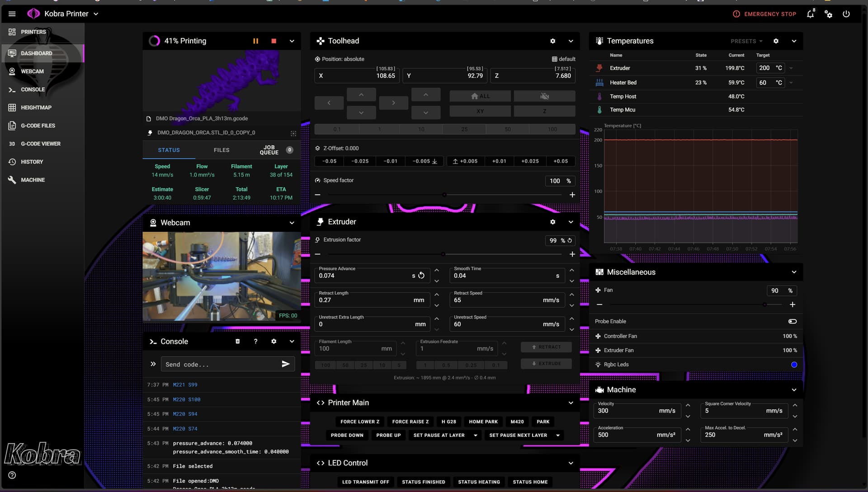Screen dimensions: 868x492
Task: Open Temperatures Presets dropdown
Action: click(x=746, y=41)
